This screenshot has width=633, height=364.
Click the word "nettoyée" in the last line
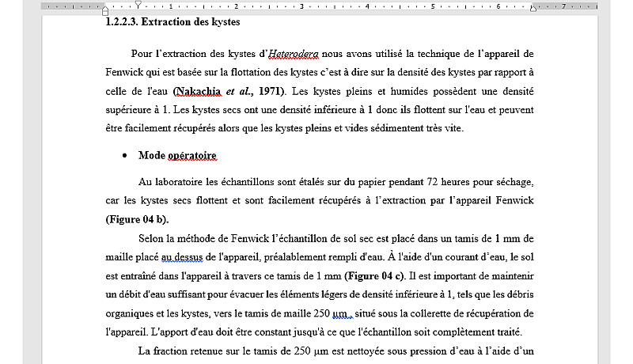(366, 351)
